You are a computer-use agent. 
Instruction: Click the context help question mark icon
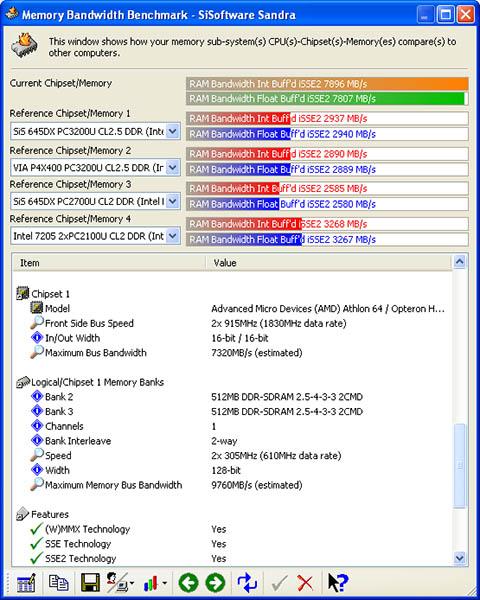[x=338, y=583]
